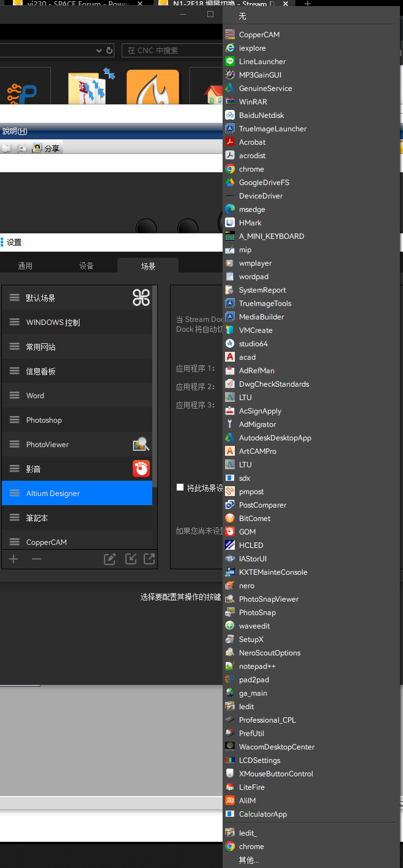
Task: Choose acad from the application list
Action: coord(312,357)
